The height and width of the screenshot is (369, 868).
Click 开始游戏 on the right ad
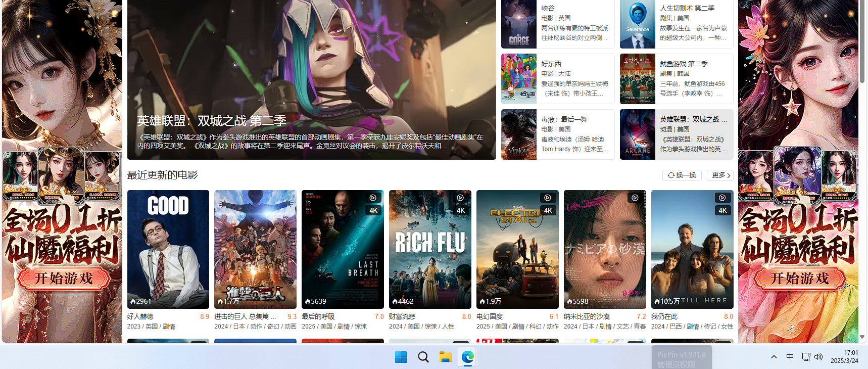click(x=800, y=279)
